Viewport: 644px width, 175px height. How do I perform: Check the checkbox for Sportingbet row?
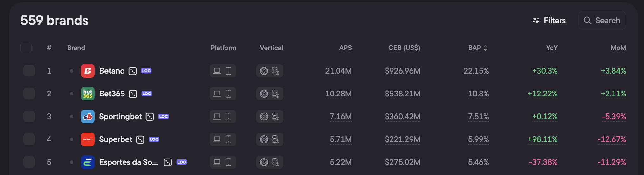pyautogui.click(x=29, y=116)
